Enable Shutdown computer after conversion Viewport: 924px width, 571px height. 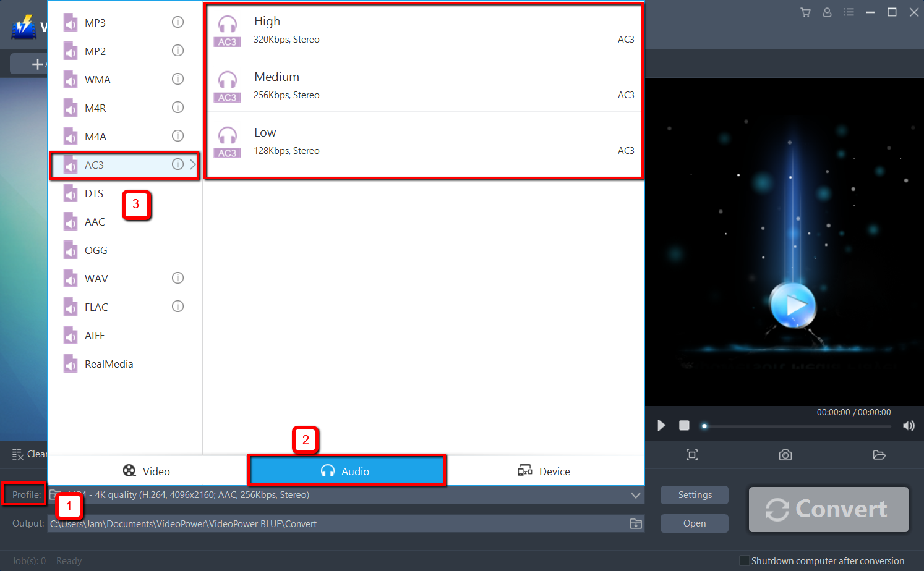click(744, 560)
